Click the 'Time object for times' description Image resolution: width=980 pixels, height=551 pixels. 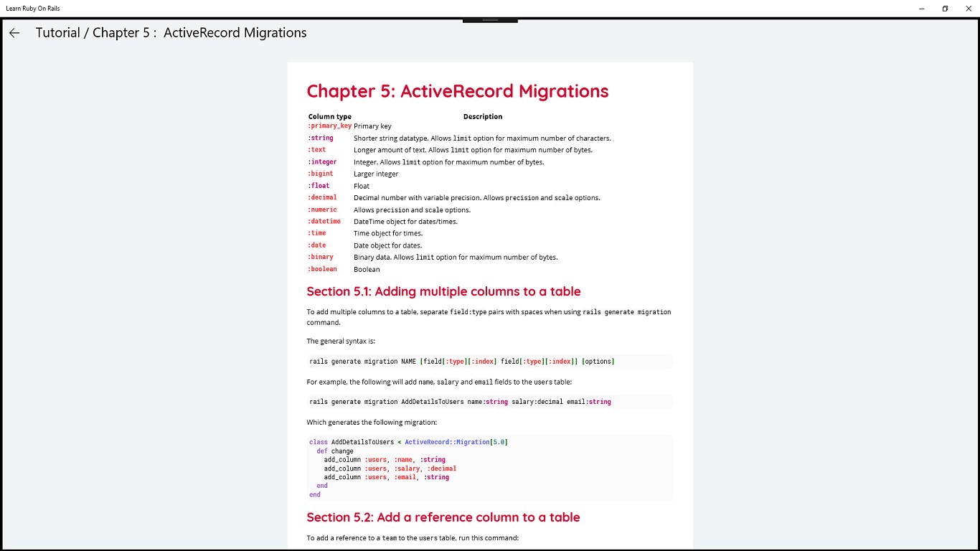(388, 233)
